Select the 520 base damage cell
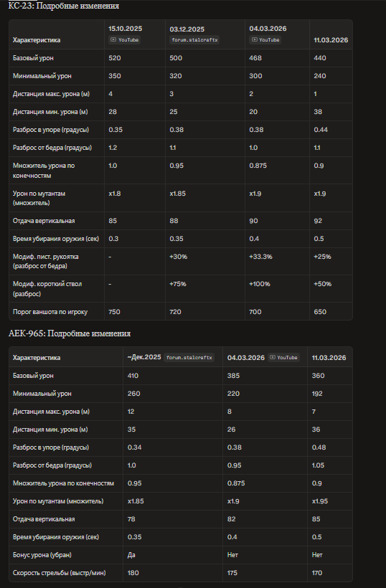Image resolution: width=386 pixels, height=588 pixels. click(x=115, y=58)
